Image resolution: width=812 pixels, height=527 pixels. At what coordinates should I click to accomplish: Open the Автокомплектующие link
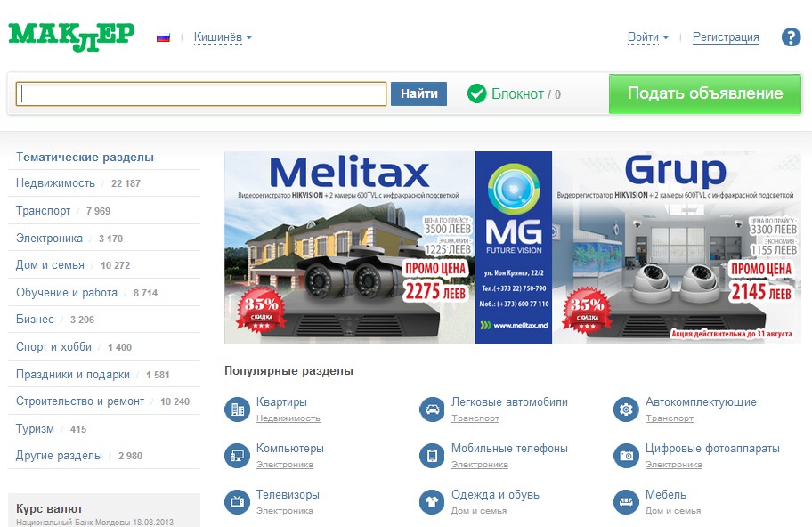coord(701,402)
